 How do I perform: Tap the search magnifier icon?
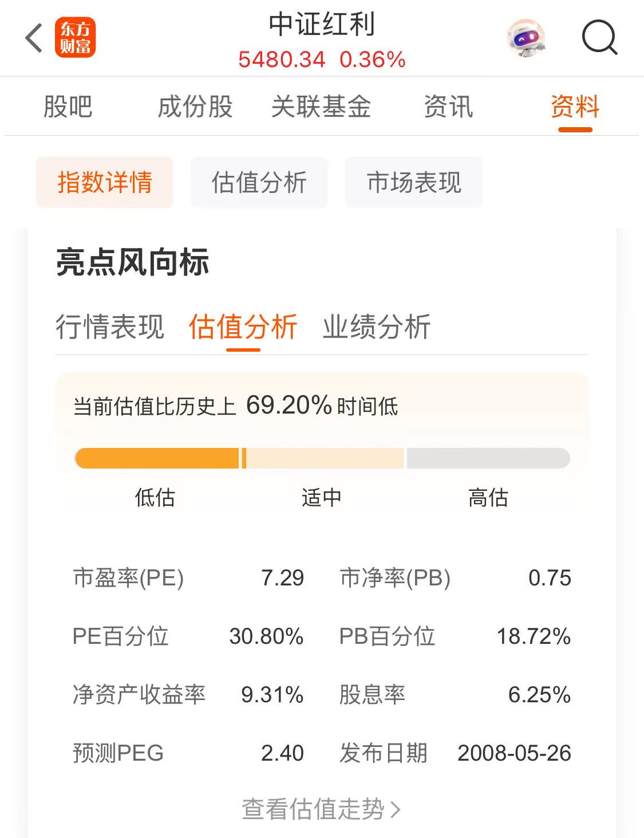click(599, 38)
